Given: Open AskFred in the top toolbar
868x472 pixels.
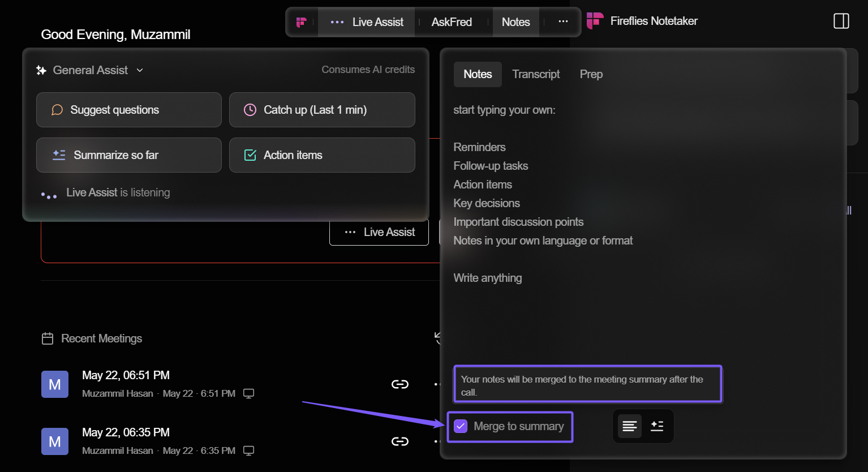Looking at the screenshot, I should click(x=452, y=22).
